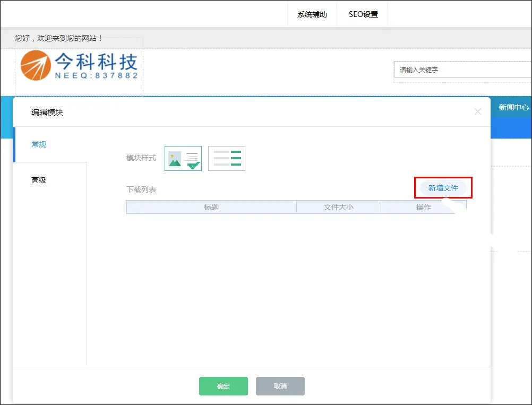Click the 今科科技 company logo
The height and width of the screenshot is (405, 532).
click(79, 66)
